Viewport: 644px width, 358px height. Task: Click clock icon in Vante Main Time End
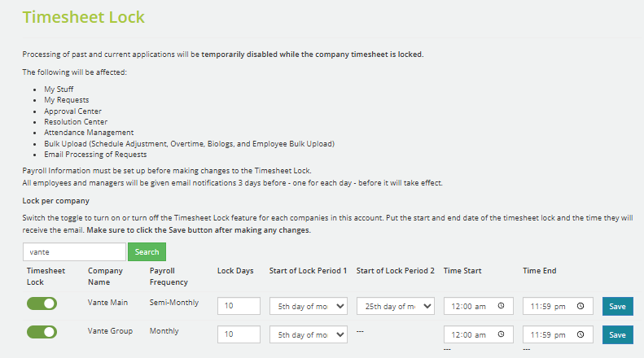[580, 306]
